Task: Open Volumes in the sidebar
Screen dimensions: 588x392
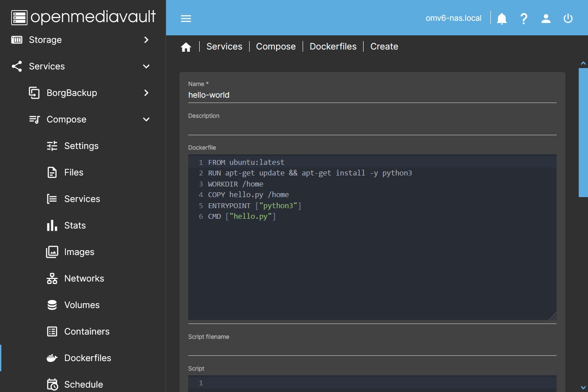Action: point(82,305)
